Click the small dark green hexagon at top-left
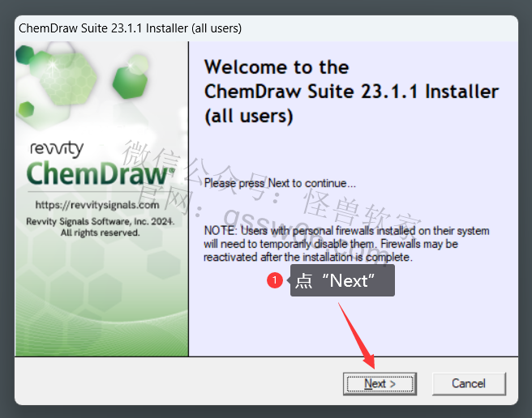 25,55
